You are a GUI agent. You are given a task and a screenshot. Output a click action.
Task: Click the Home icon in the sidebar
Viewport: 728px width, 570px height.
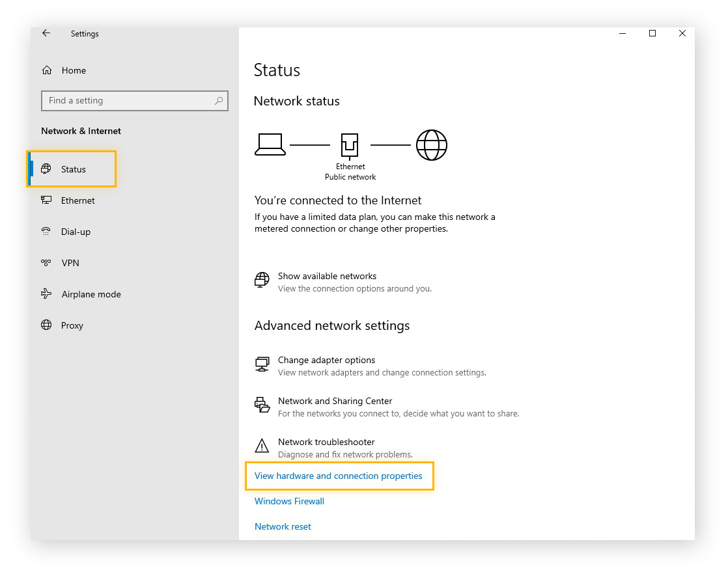click(46, 70)
